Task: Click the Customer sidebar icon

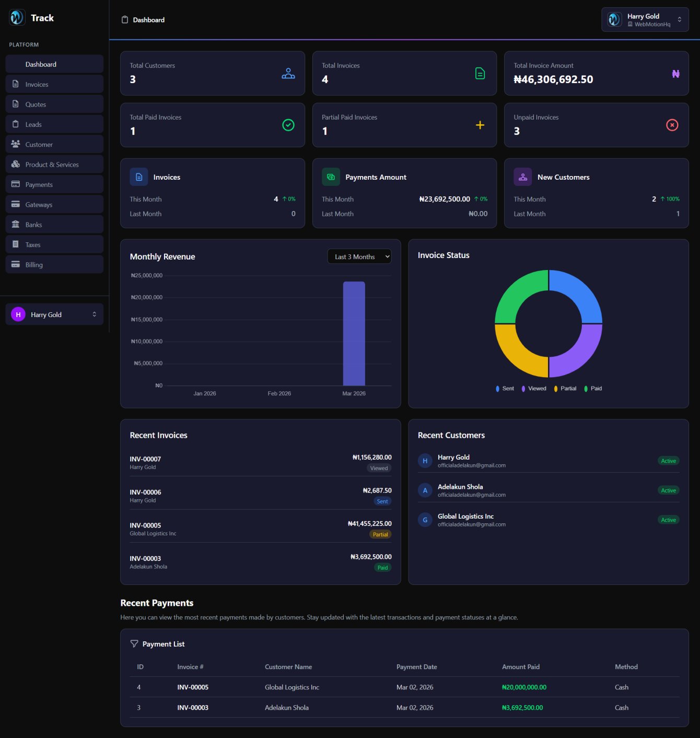Action: (16, 144)
